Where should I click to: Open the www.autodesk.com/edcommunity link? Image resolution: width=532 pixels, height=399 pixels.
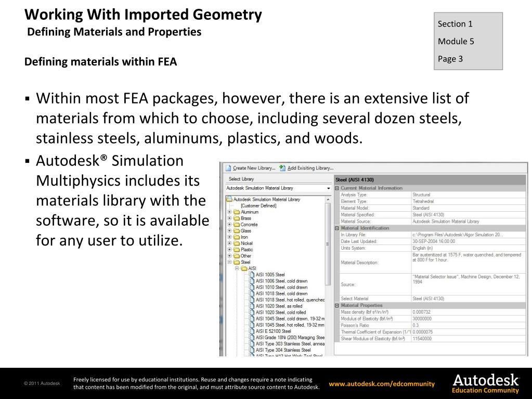click(x=382, y=384)
